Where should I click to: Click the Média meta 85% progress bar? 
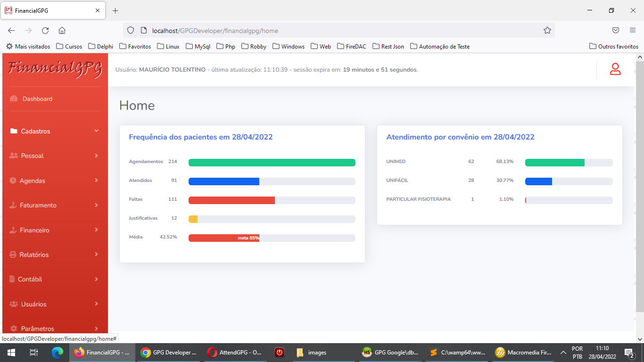click(x=272, y=238)
